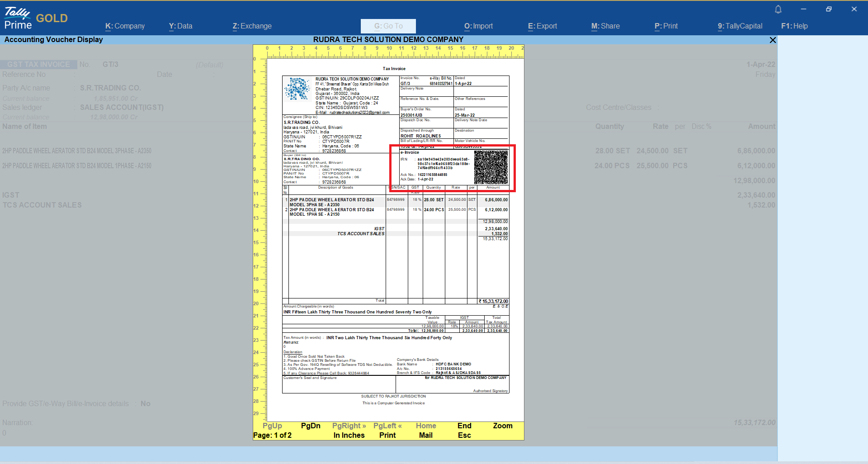Open the K: Company menu

click(125, 26)
